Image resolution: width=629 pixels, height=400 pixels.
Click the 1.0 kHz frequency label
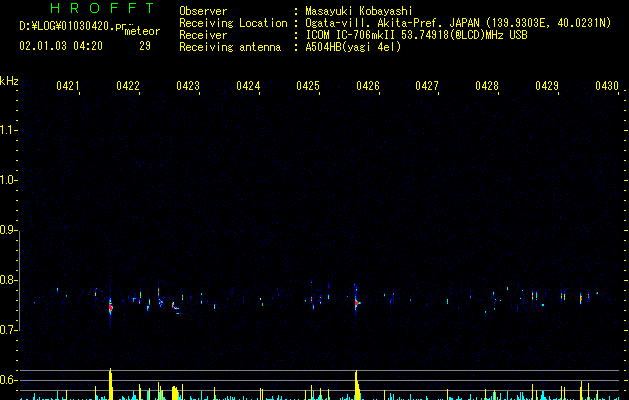click(x=9, y=180)
